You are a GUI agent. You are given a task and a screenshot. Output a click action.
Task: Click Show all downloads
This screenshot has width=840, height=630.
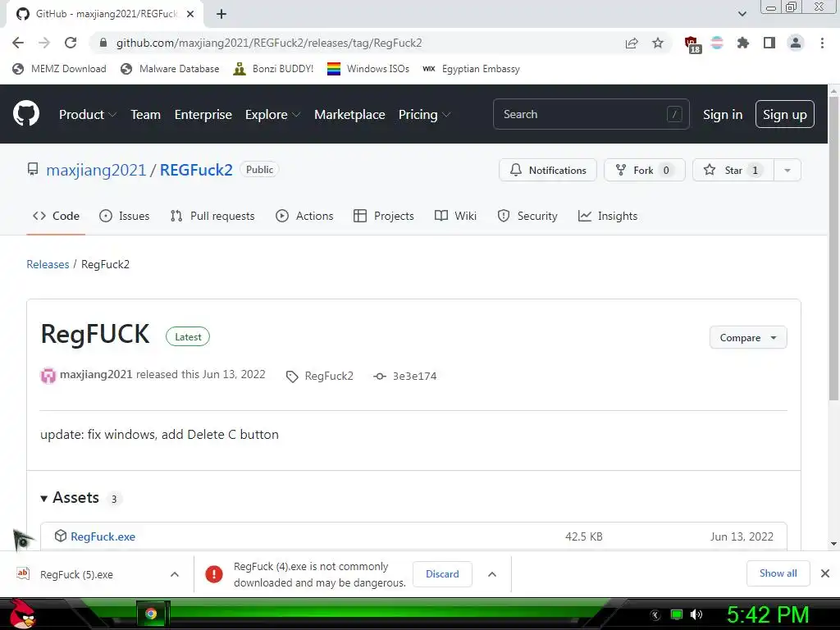pos(778,573)
